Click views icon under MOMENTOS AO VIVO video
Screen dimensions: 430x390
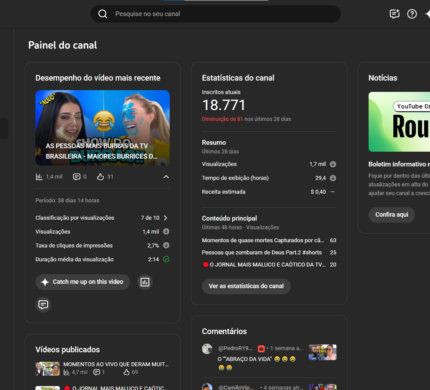pyautogui.click(x=66, y=372)
